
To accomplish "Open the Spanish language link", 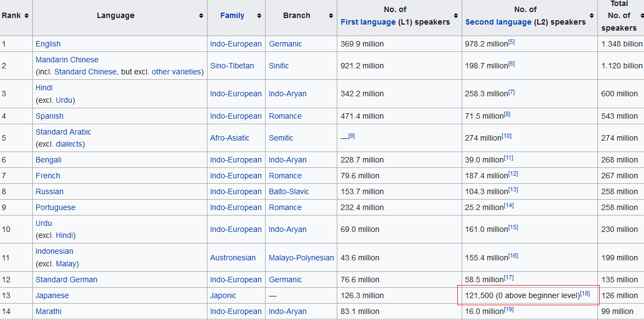I will click(50, 116).
